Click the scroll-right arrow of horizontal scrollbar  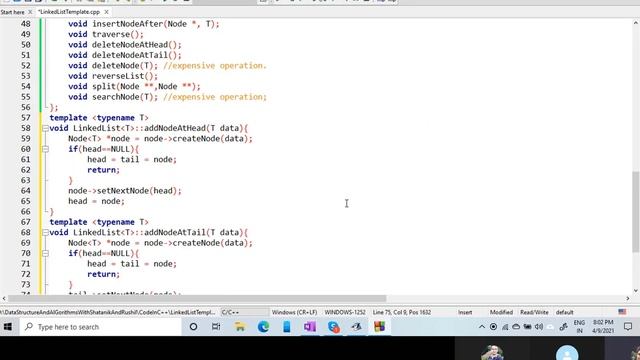coord(628,298)
